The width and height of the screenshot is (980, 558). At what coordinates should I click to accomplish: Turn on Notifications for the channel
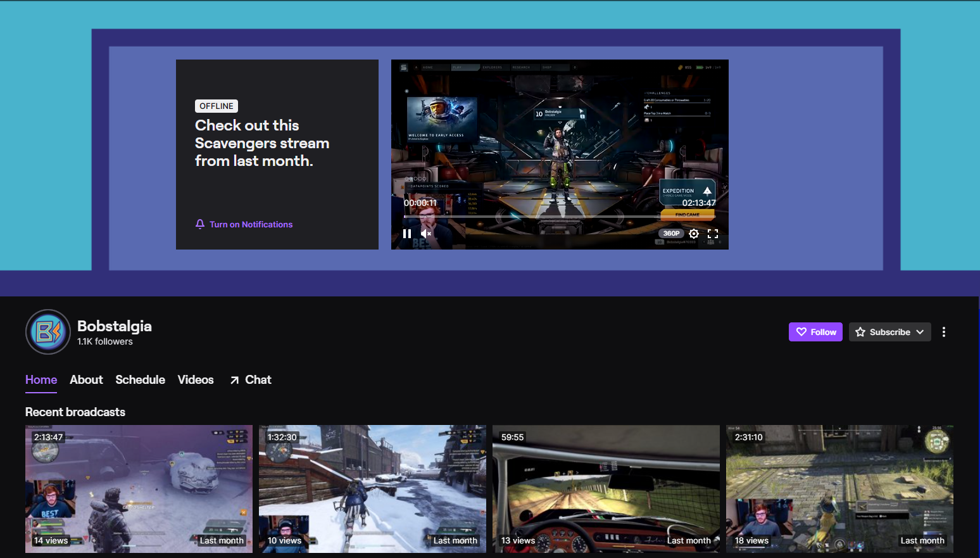coord(244,224)
